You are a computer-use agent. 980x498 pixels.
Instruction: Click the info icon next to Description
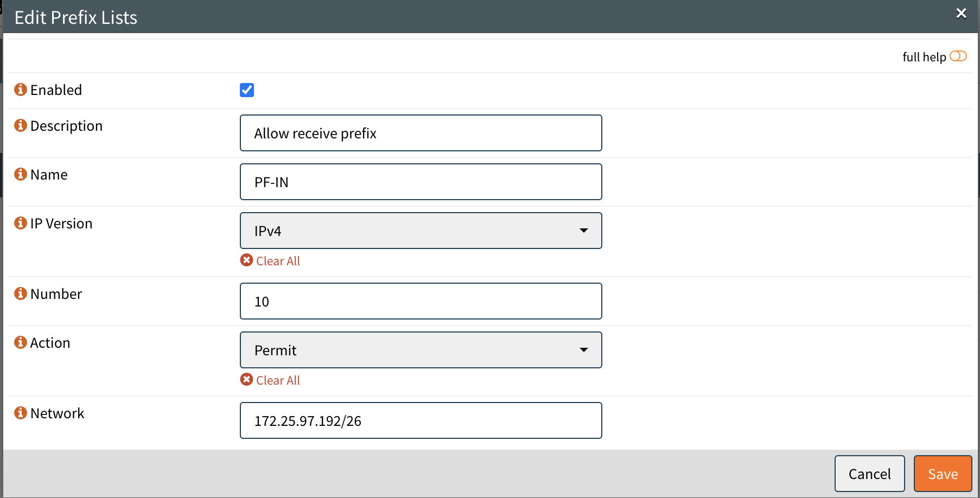(21, 125)
